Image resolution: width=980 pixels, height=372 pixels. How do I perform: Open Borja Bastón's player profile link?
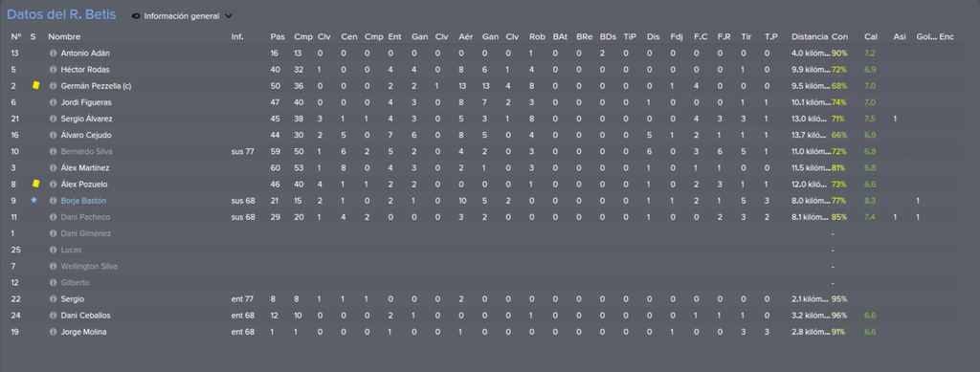point(85,201)
